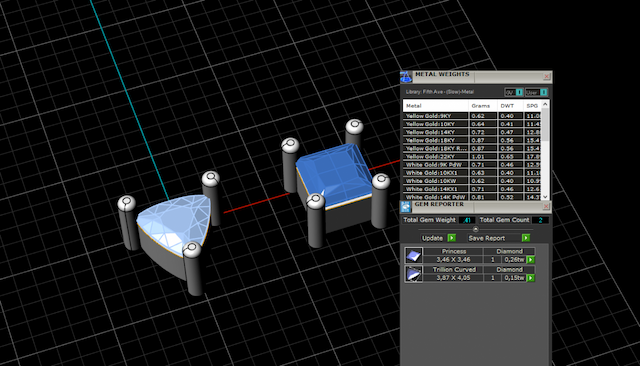Collapse the Gem Reporter totals section

point(476,229)
